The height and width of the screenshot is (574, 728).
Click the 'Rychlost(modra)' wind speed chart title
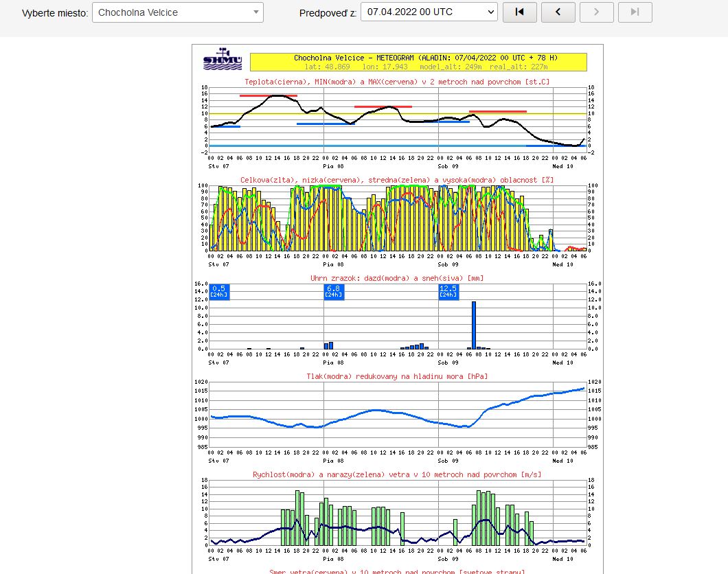[397, 474]
